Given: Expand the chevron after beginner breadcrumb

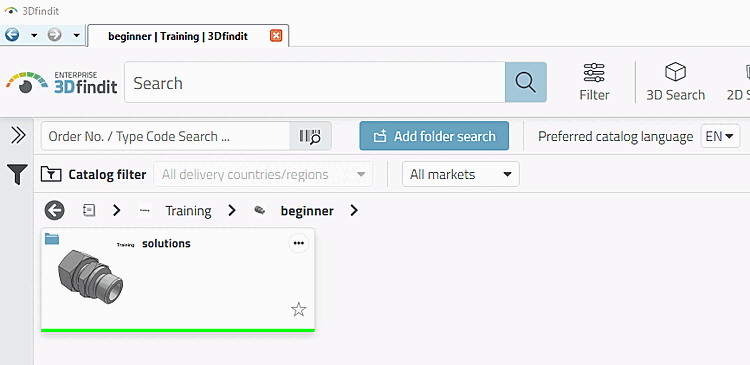Looking at the screenshot, I should point(353,210).
